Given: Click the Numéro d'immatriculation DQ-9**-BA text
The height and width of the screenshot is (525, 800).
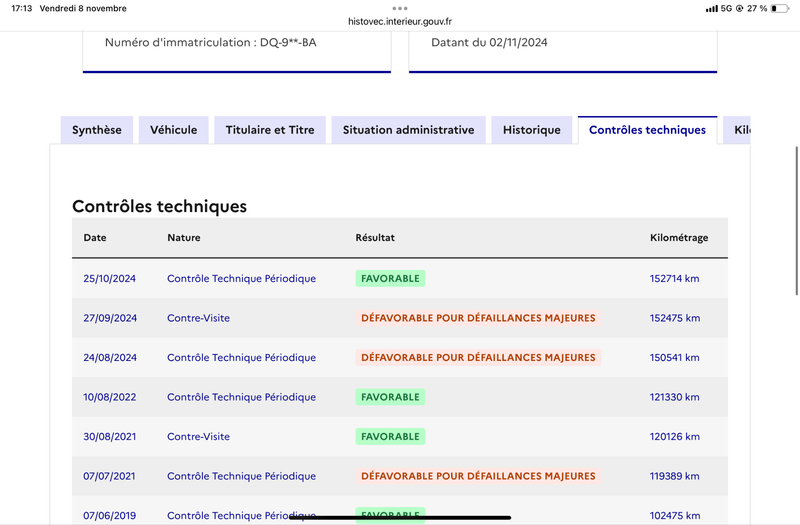Looking at the screenshot, I should [x=211, y=42].
